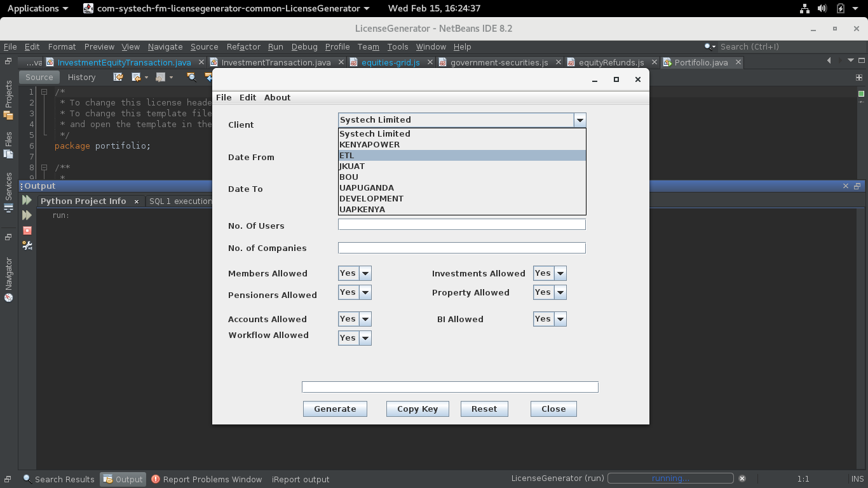Image resolution: width=868 pixels, height=488 pixels.
Task: Open Investments Allowed dropdown
Action: pyautogui.click(x=560, y=273)
